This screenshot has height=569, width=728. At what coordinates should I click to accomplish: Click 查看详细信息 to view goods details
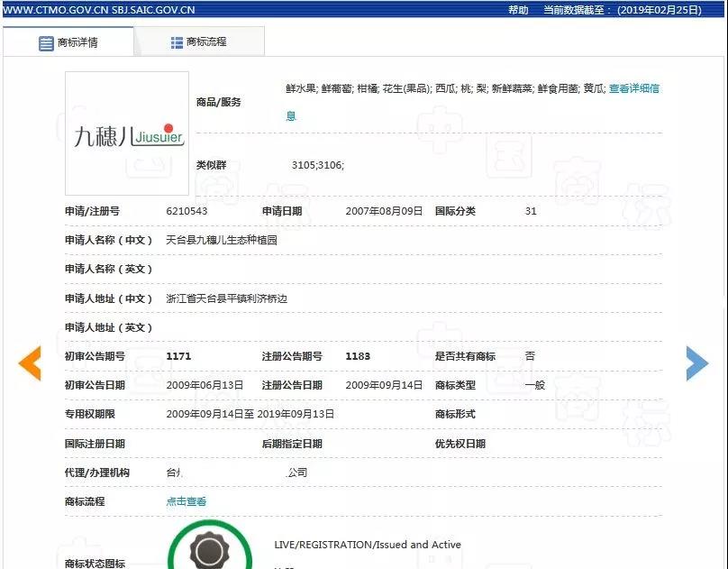click(x=633, y=88)
